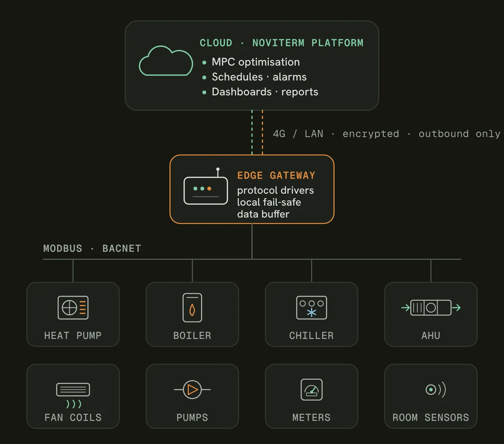Select the "MODBUS · BACNET" bus label
Viewport: 504px width, 444px height.
92,248
